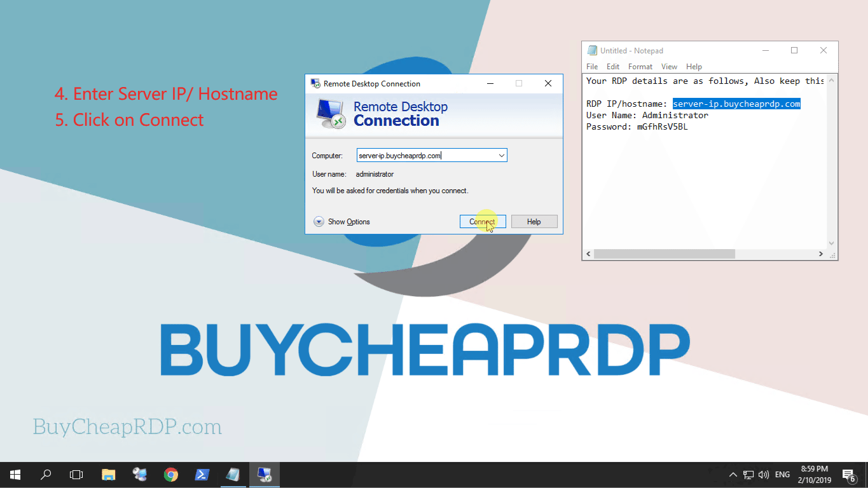Viewport: 868px width, 488px height.
Task: Switch to Notepad via taskbar icon
Action: click(x=233, y=475)
